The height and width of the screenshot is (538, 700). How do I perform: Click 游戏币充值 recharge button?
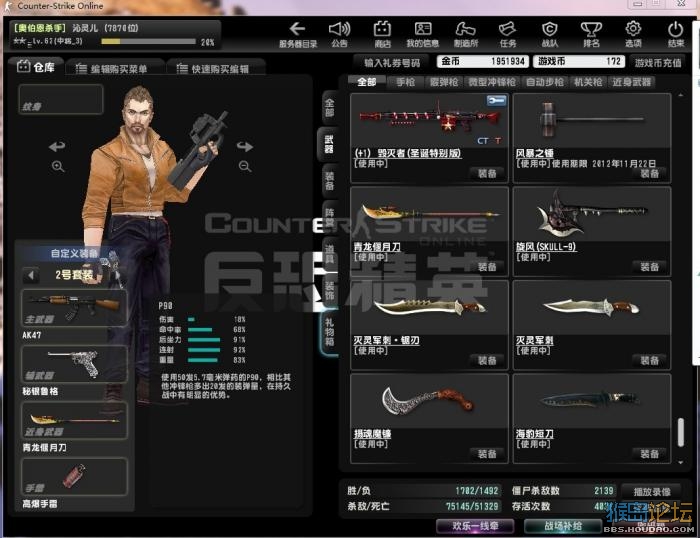click(x=658, y=63)
